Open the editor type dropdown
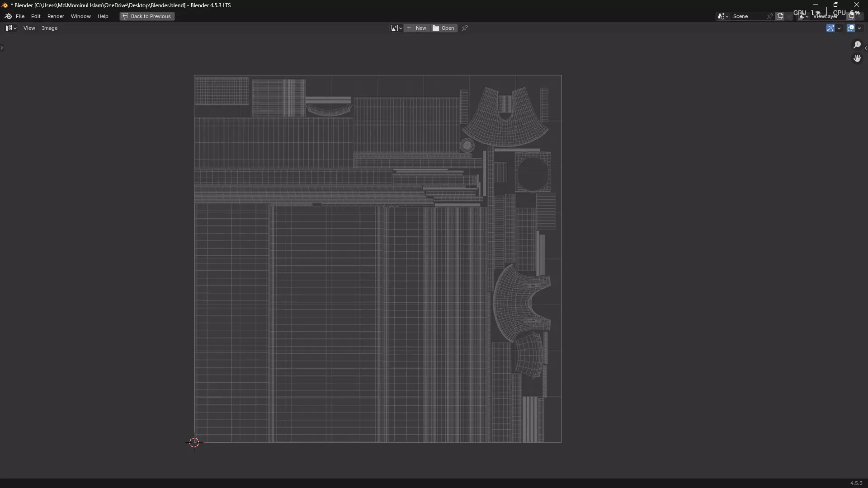This screenshot has width=868, height=488. coord(11,28)
